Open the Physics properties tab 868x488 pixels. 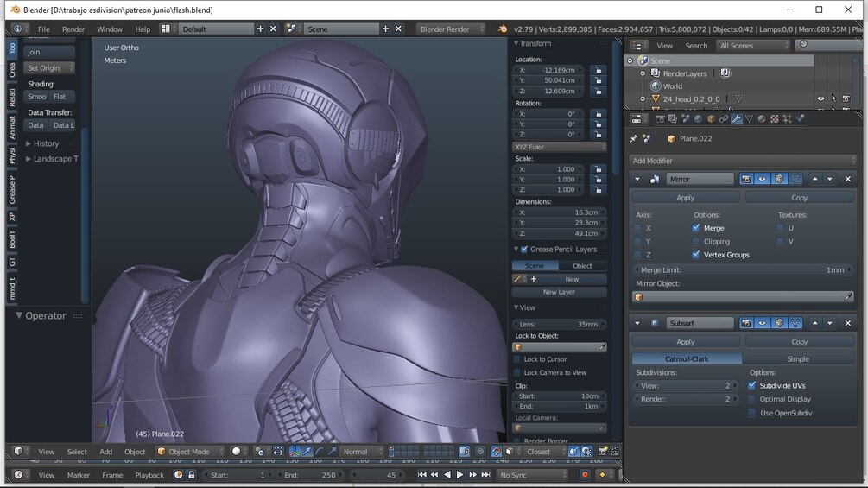pyautogui.click(x=800, y=119)
